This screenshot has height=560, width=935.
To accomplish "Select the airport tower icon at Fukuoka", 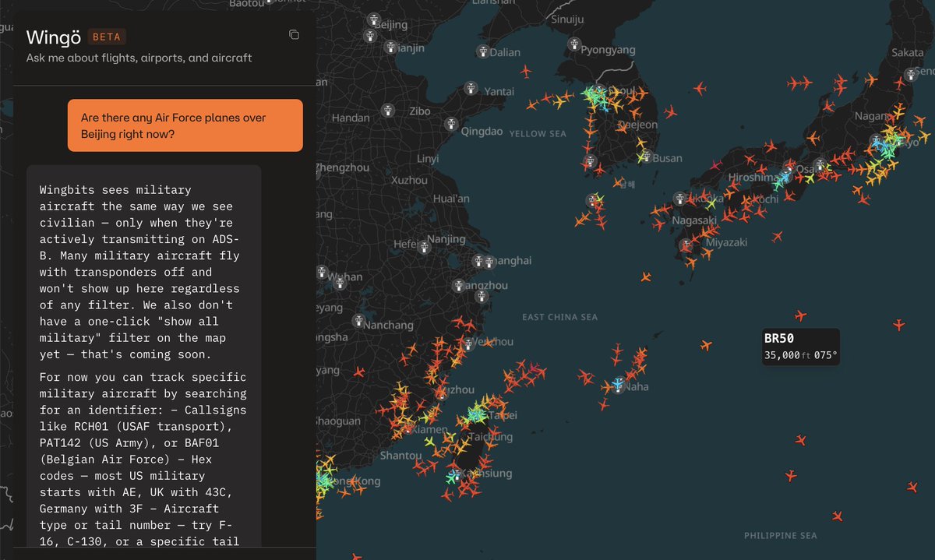I will click(x=682, y=199).
